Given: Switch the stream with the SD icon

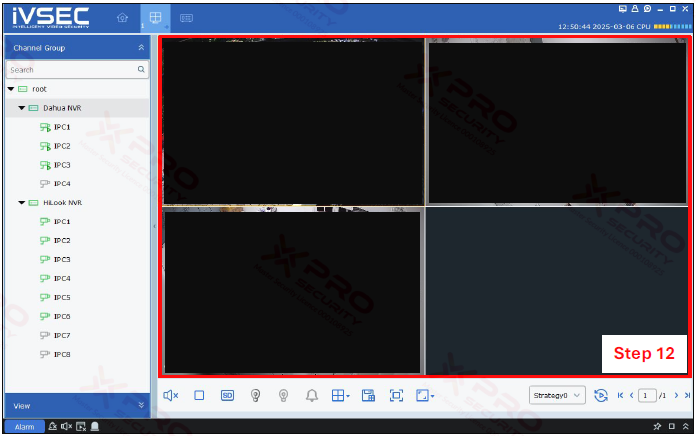Looking at the screenshot, I should point(227,395).
